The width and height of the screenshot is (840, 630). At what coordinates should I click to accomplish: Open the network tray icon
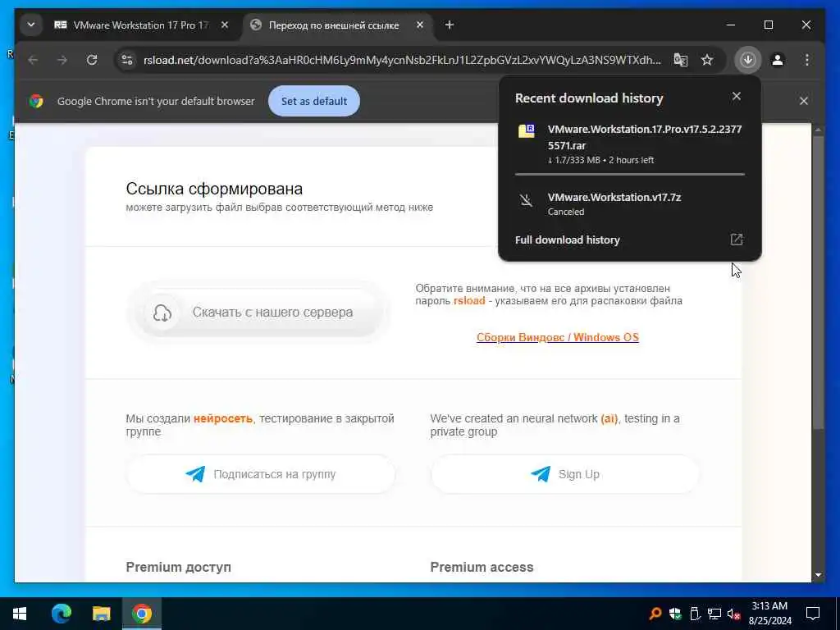pyautogui.click(x=714, y=614)
